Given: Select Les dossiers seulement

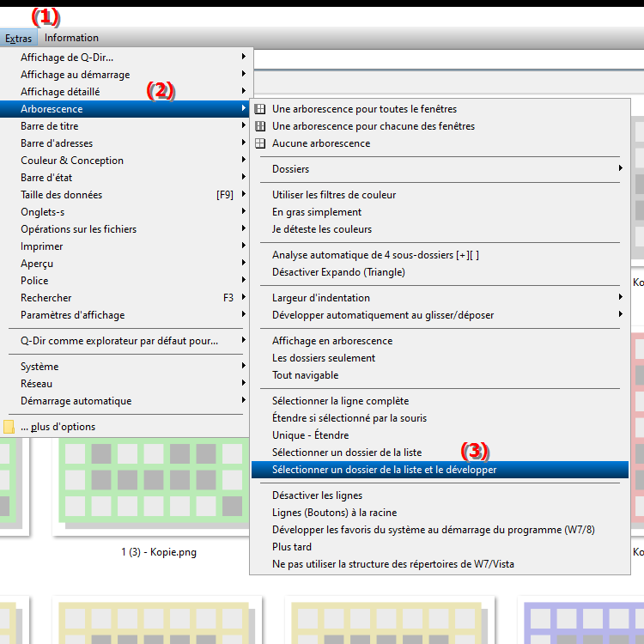Looking at the screenshot, I should [440, 358].
